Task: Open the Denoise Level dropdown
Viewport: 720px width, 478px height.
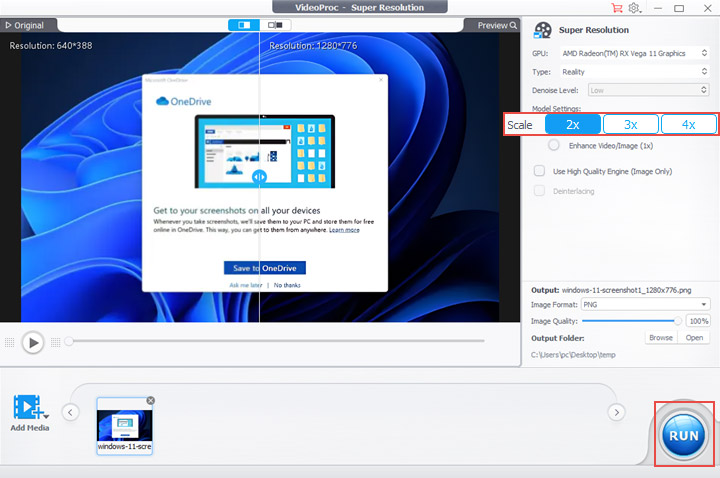Action: [648, 90]
